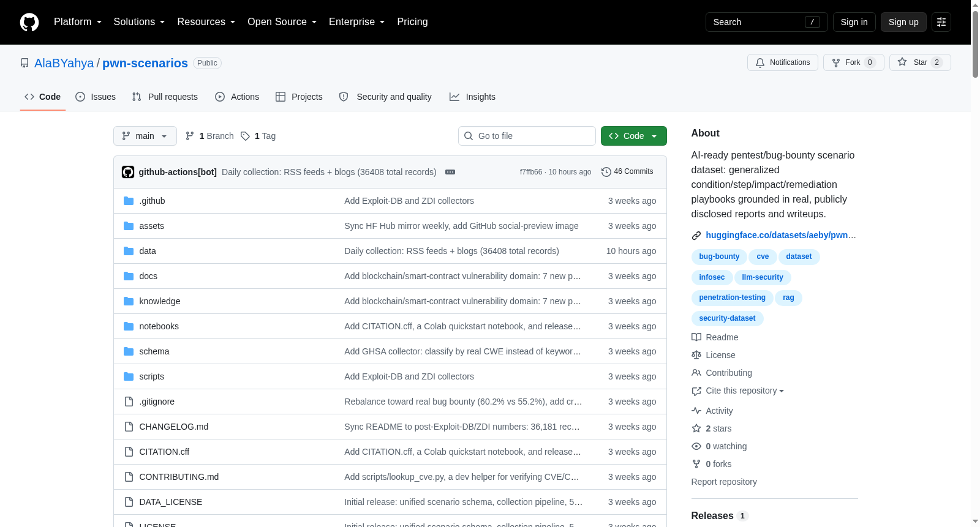Click the CHANGELOG.md file icon

tap(129, 427)
